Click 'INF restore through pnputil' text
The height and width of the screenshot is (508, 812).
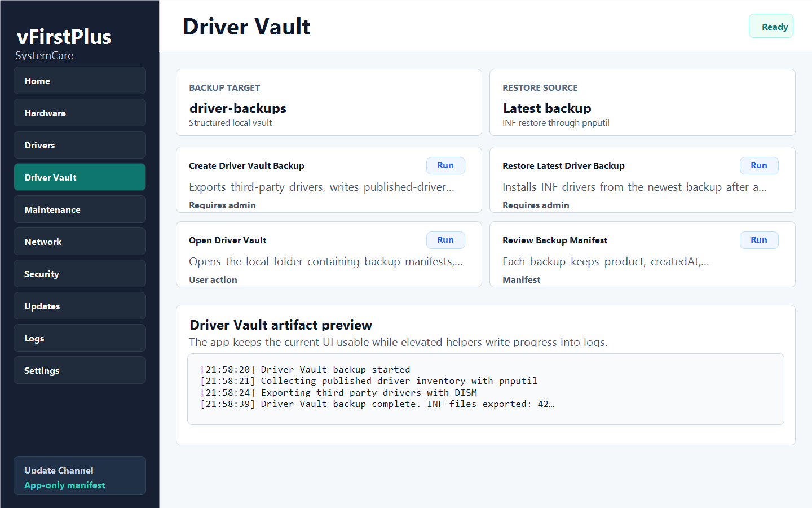(x=556, y=123)
